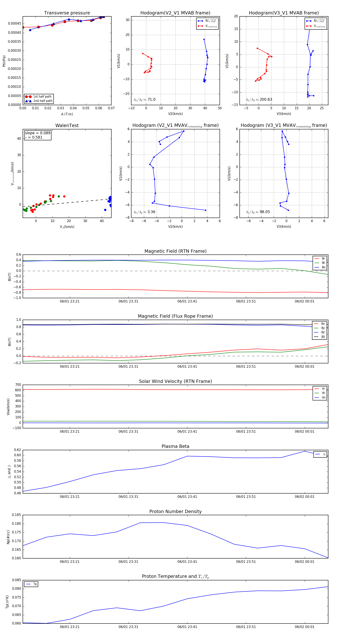Image resolution: width=351 pixels, height=644 pixels.
Task: Click the 'V_A(km/s)' Walen test axis label
Action: [x=67, y=227]
